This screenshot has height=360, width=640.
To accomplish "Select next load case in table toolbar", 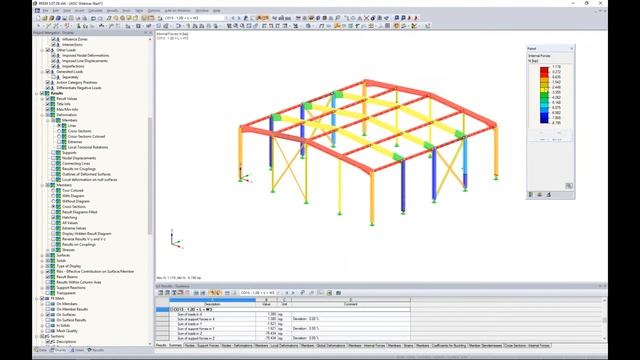I will [293, 293].
